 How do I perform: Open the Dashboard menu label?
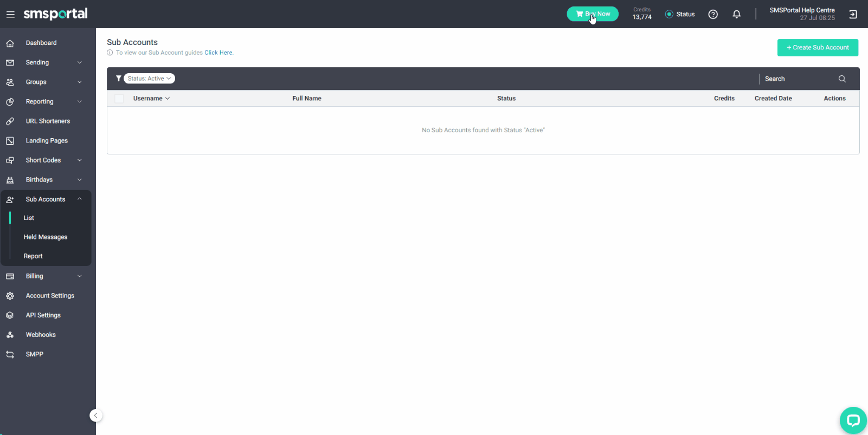pyautogui.click(x=41, y=43)
